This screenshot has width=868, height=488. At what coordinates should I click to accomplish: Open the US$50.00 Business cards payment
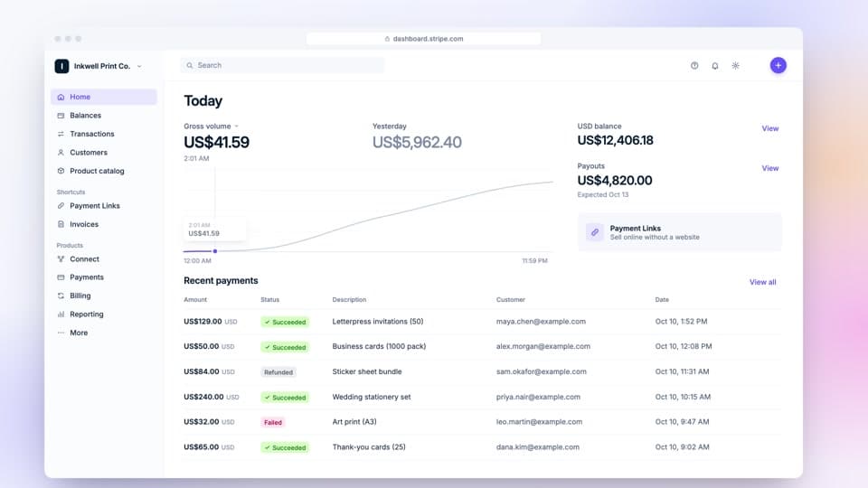click(482, 346)
